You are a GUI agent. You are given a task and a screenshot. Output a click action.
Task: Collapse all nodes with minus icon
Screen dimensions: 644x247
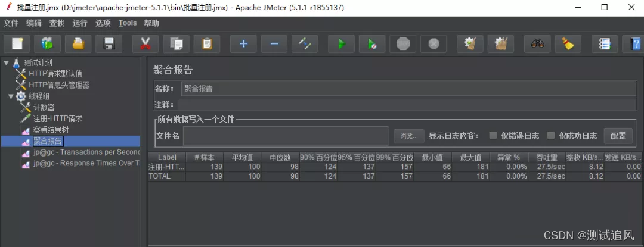pos(274,44)
